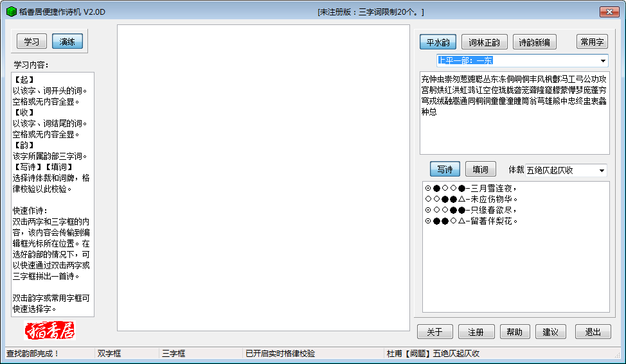Select the 平水韵 rhyme book
The height and width of the screenshot is (364, 626).
coord(438,42)
